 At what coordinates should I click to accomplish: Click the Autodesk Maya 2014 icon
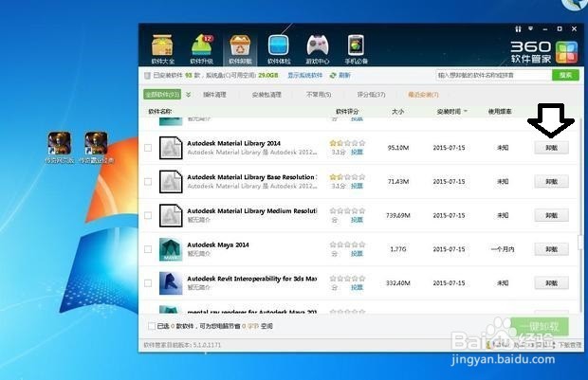point(171,249)
